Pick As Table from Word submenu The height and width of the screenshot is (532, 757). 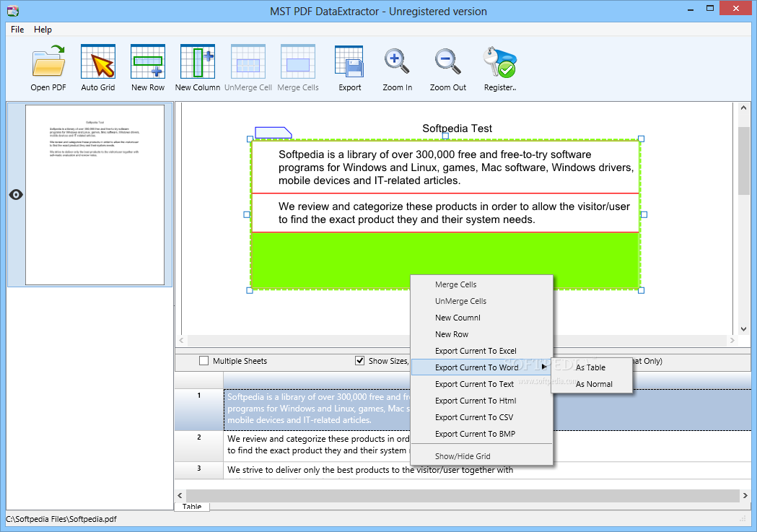click(x=592, y=367)
